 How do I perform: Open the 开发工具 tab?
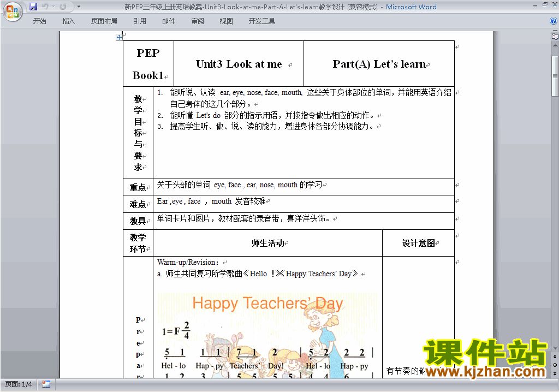[261, 21]
